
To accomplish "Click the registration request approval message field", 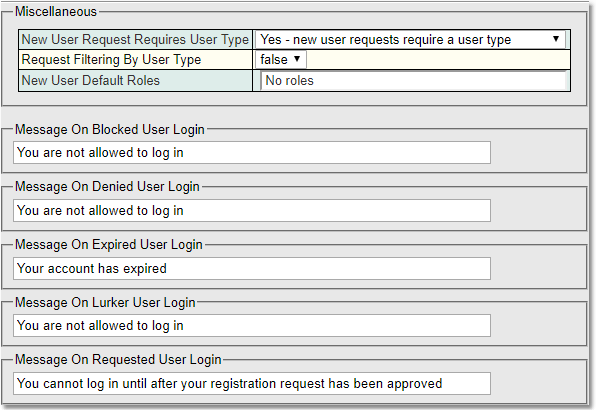I will tap(252, 383).
